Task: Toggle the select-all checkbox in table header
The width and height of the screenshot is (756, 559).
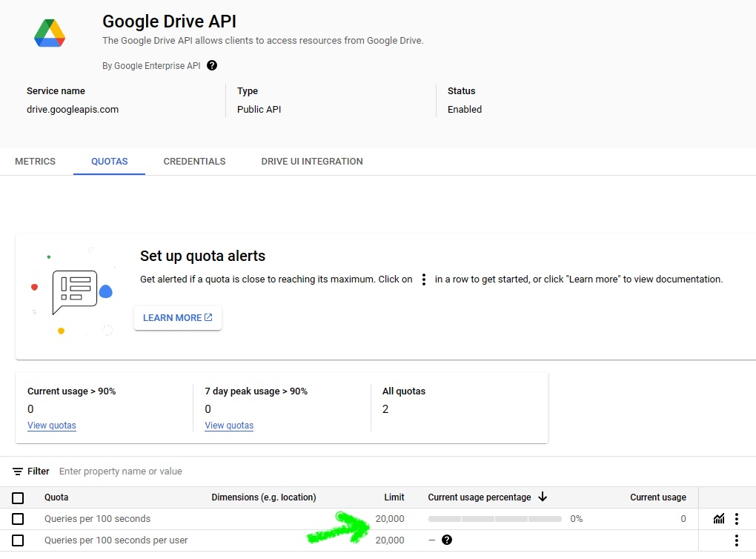Action: [x=18, y=497]
